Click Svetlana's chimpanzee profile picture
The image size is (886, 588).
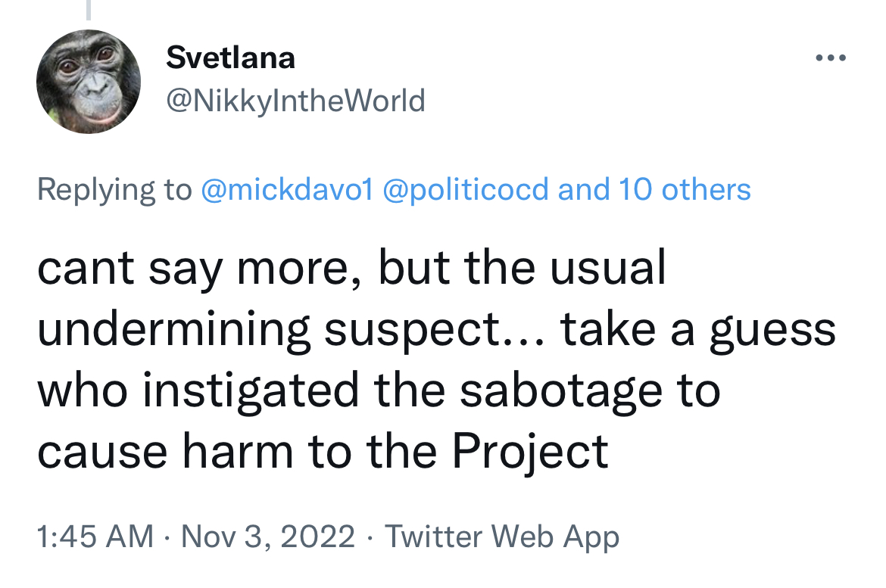click(89, 82)
